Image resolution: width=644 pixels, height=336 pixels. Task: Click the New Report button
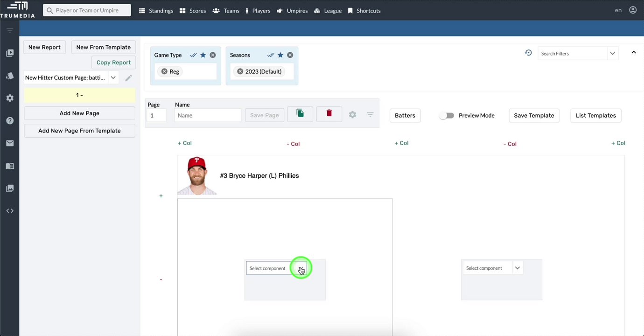pos(44,47)
